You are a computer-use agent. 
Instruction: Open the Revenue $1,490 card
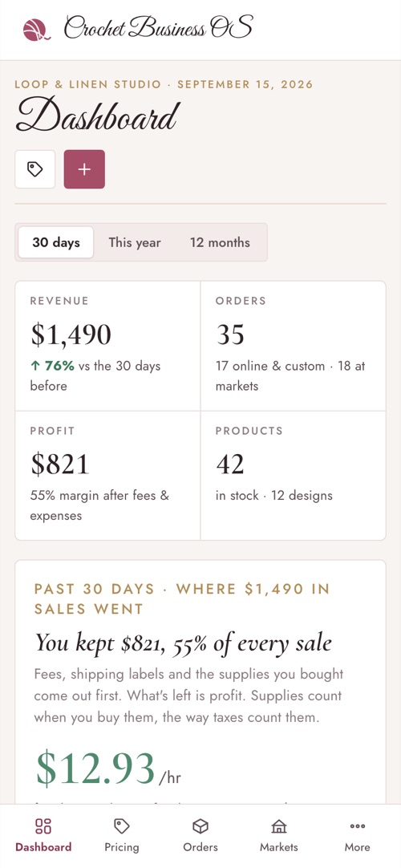coord(107,346)
